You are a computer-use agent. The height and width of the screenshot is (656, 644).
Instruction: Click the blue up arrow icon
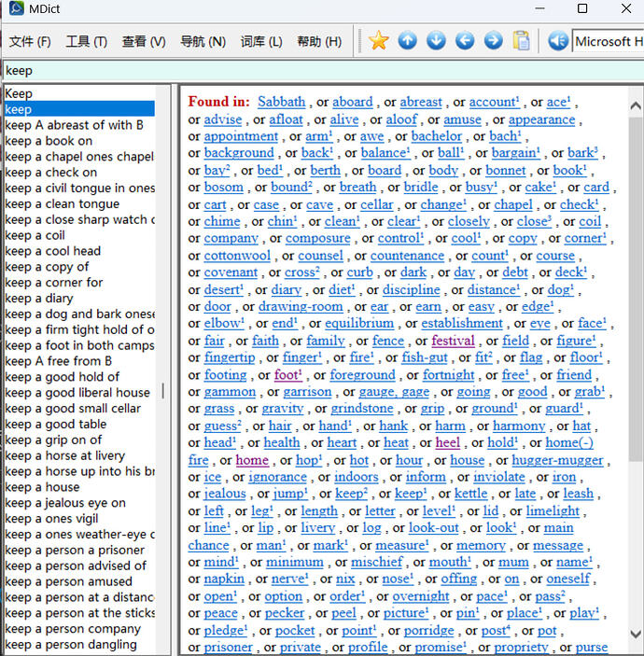click(x=408, y=40)
